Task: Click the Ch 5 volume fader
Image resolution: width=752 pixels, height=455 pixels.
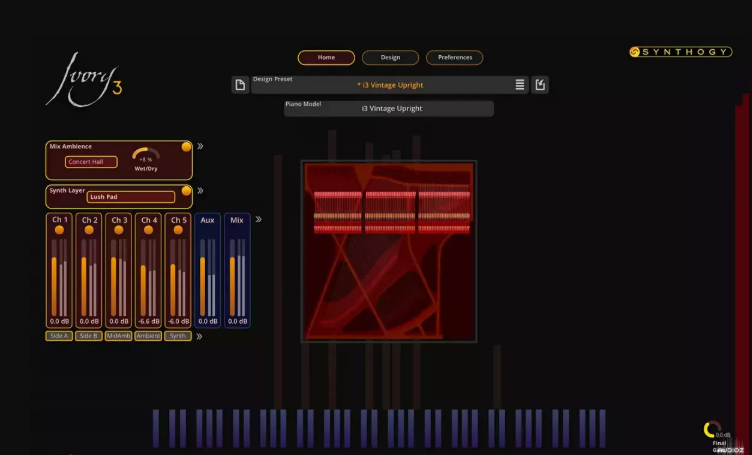Action: (x=173, y=278)
